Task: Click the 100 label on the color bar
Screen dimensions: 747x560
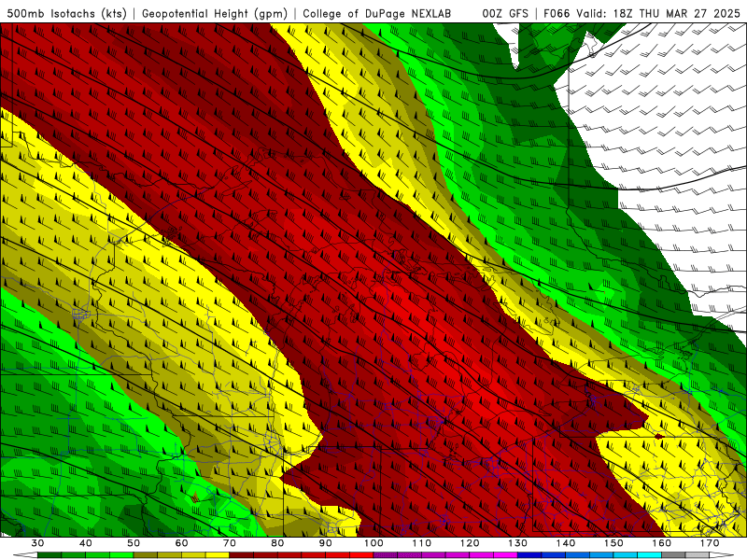Action: tap(373, 543)
